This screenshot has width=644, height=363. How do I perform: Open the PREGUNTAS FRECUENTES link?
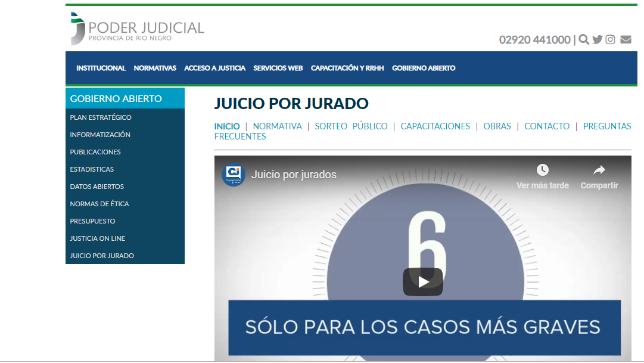pos(606,126)
